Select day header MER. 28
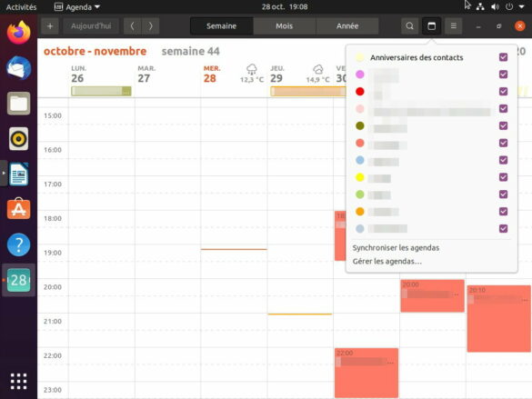The width and height of the screenshot is (532, 399). pos(212,75)
